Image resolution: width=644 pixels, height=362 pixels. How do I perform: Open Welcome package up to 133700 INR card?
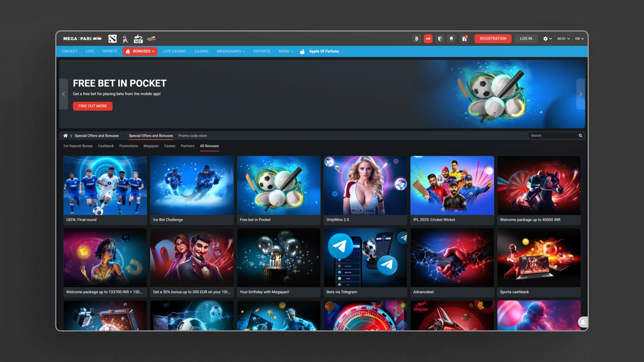tap(105, 262)
